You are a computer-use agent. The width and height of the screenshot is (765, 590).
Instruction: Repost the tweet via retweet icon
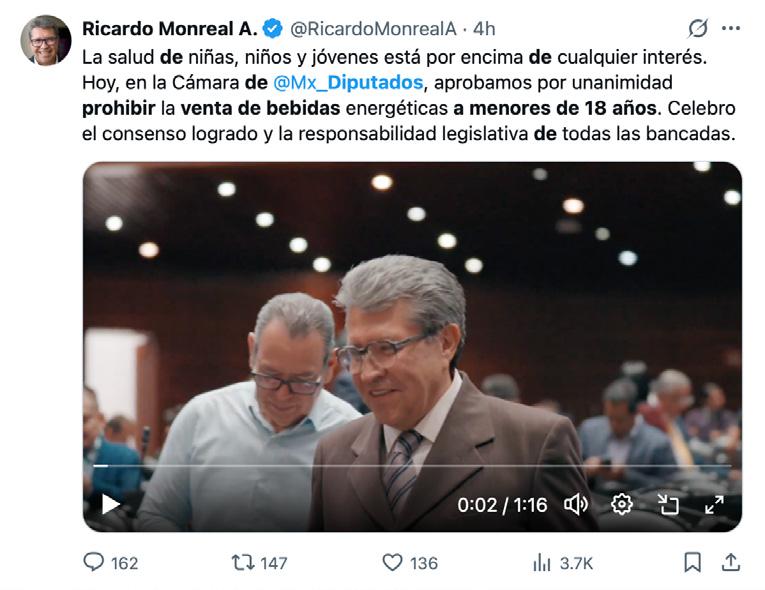242,562
